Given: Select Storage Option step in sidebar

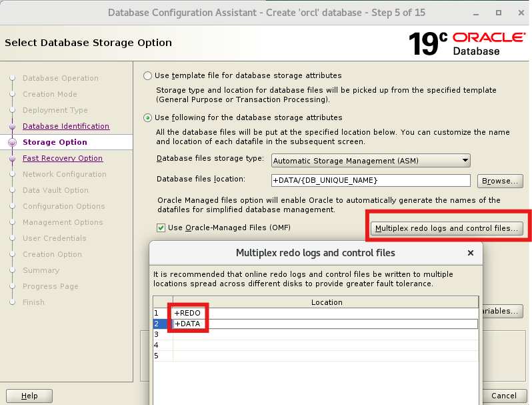Looking at the screenshot, I should pos(55,142).
